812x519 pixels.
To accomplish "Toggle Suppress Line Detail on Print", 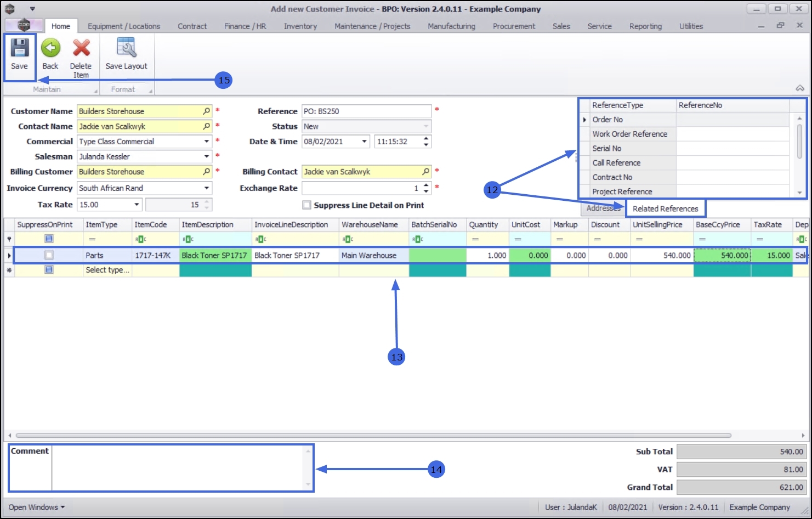I will [307, 205].
